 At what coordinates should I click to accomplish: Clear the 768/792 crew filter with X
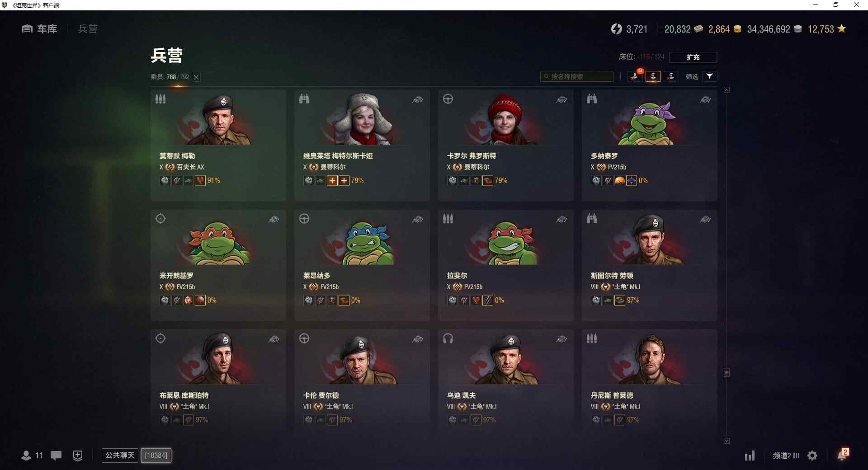[196, 77]
